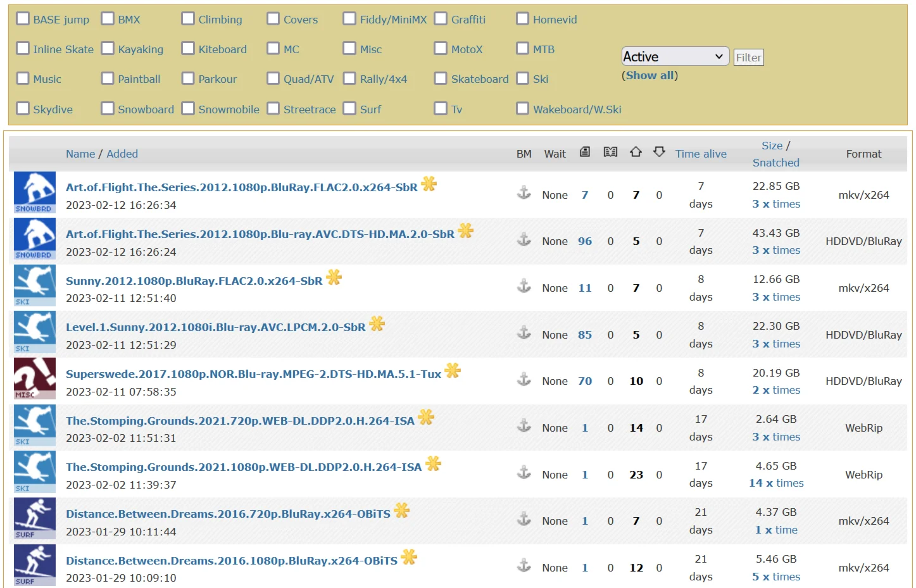916x588 pixels.
Task: Sort by comments column header icon
Action: pyautogui.click(x=610, y=152)
